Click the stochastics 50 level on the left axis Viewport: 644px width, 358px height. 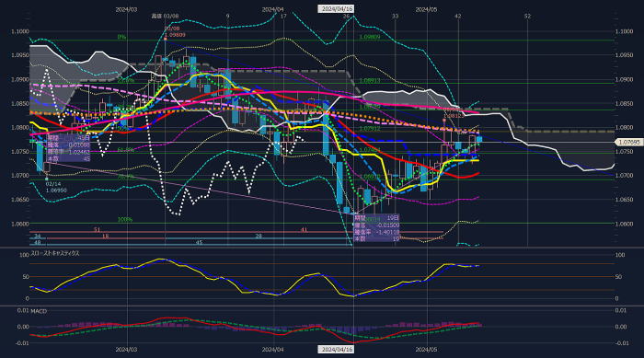[x=26, y=277]
